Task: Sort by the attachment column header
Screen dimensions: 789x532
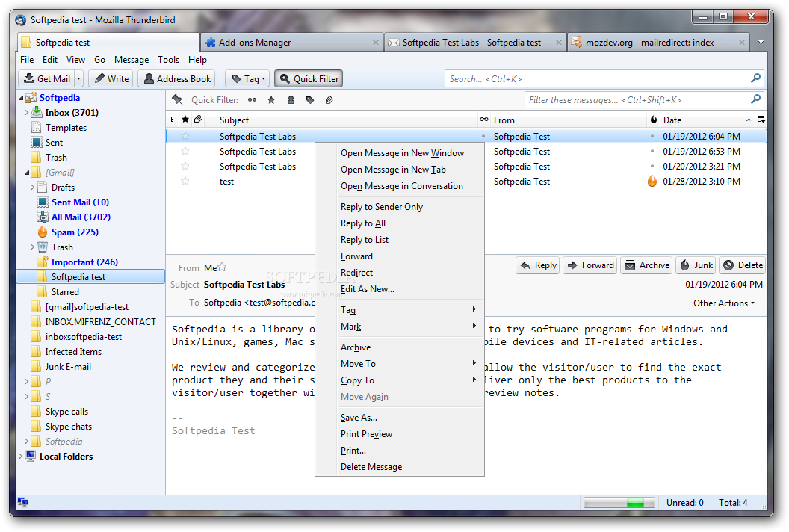Action: pos(198,120)
